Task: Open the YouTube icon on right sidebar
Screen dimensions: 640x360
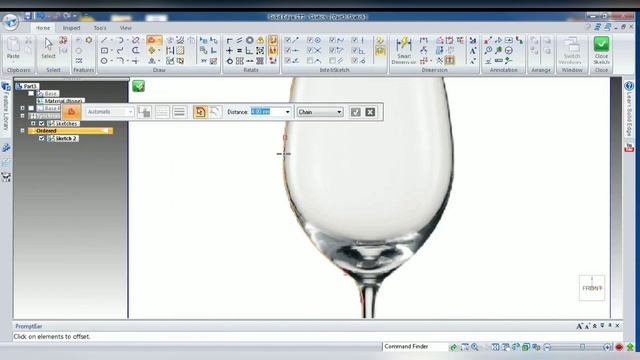Action: [x=629, y=147]
